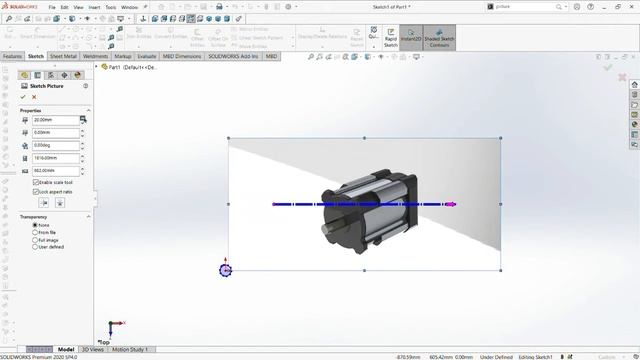640x360 pixels.
Task: Select the Top standard view icon
Action: 191,19
